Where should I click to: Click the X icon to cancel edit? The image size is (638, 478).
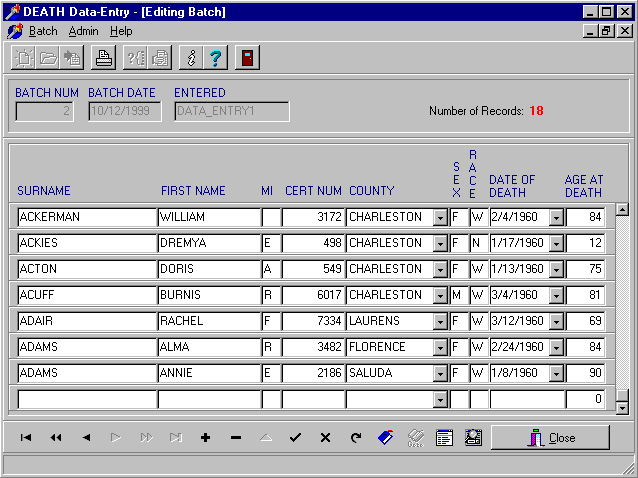[x=325, y=438]
